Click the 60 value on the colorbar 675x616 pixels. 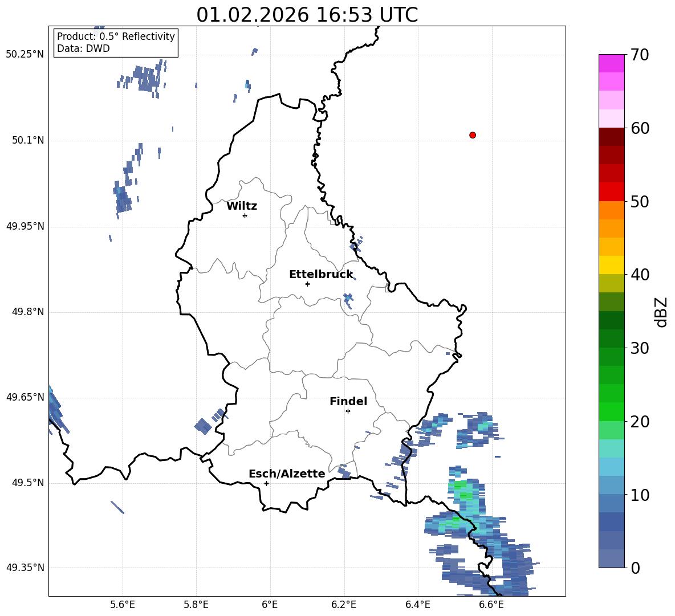[x=639, y=128]
